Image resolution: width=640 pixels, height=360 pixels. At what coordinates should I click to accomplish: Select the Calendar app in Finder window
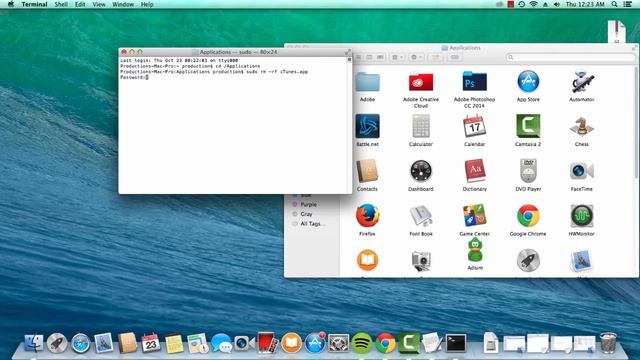coord(474,126)
